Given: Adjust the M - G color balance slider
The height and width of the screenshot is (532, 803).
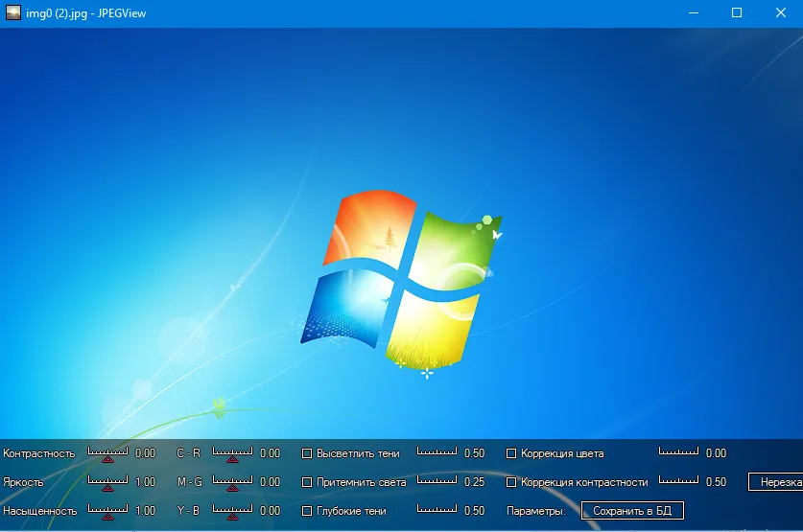Looking at the screenshot, I should point(232,482).
